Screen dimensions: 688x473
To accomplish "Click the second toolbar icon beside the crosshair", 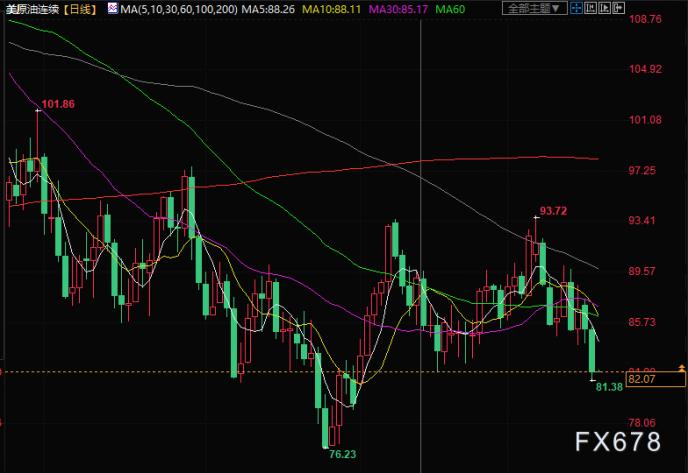I will (591, 8).
